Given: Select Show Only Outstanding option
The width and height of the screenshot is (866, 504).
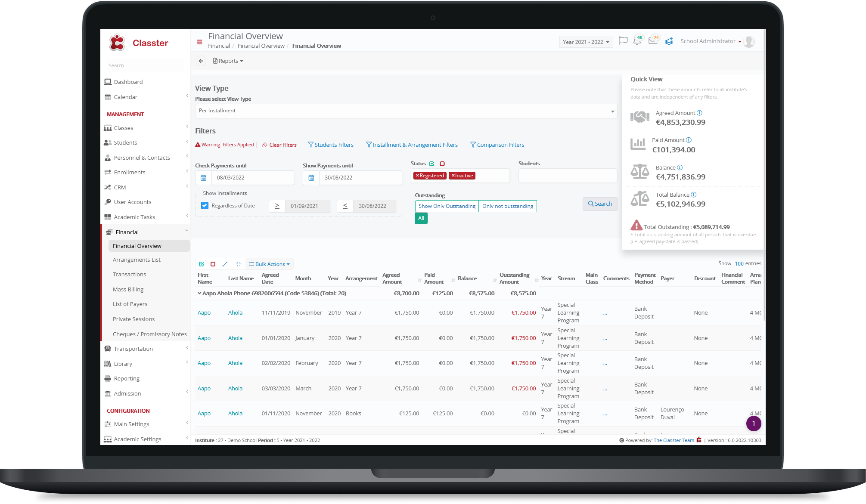Looking at the screenshot, I should 447,206.
